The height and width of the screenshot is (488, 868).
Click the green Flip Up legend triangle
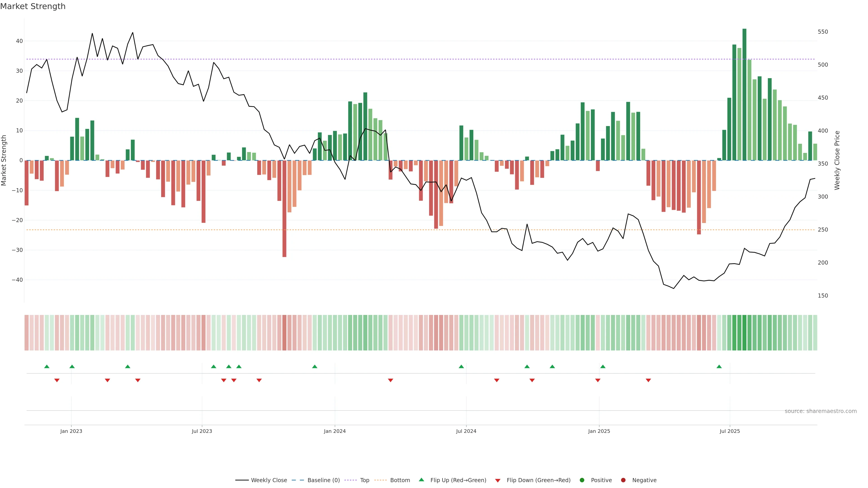pyautogui.click(x=421, y=480)
